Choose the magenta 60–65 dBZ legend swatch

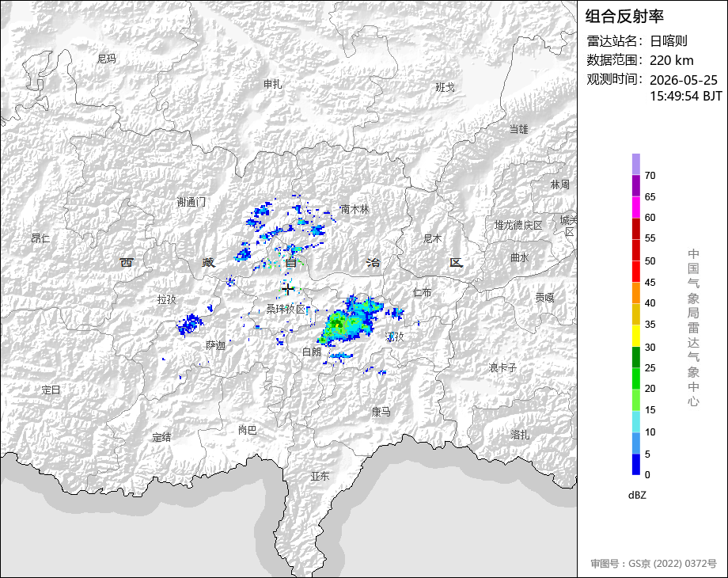(636, 207)
